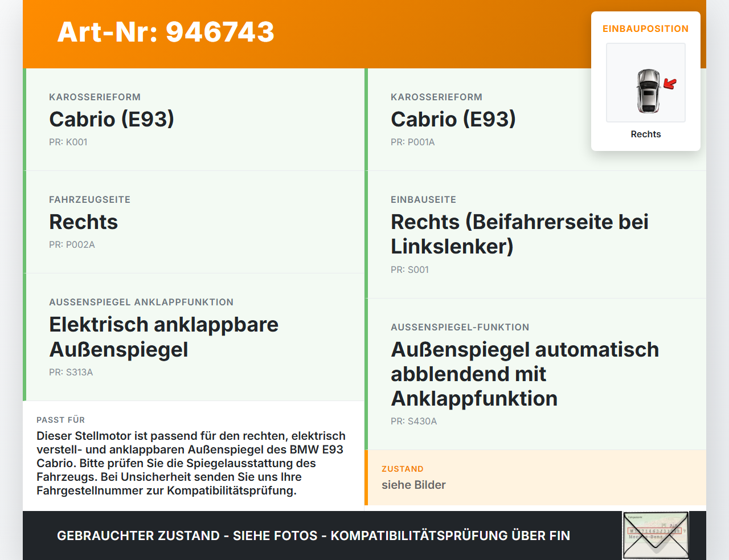
Task: Click PR: S001 code text
Action: pos(409,269)
